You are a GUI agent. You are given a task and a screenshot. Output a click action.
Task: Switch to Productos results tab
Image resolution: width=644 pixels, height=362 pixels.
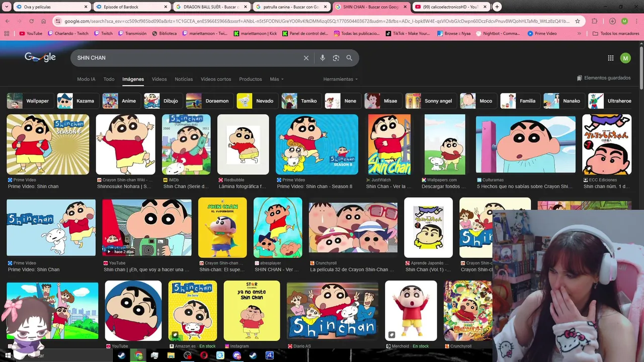[x=251, y=79]
